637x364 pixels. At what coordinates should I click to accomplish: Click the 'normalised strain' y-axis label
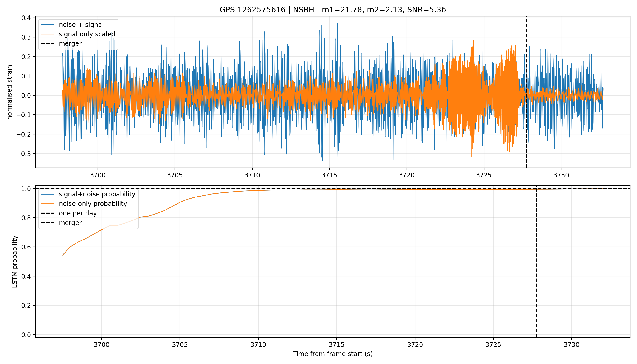pyautogui.click(x=9, y=92)
